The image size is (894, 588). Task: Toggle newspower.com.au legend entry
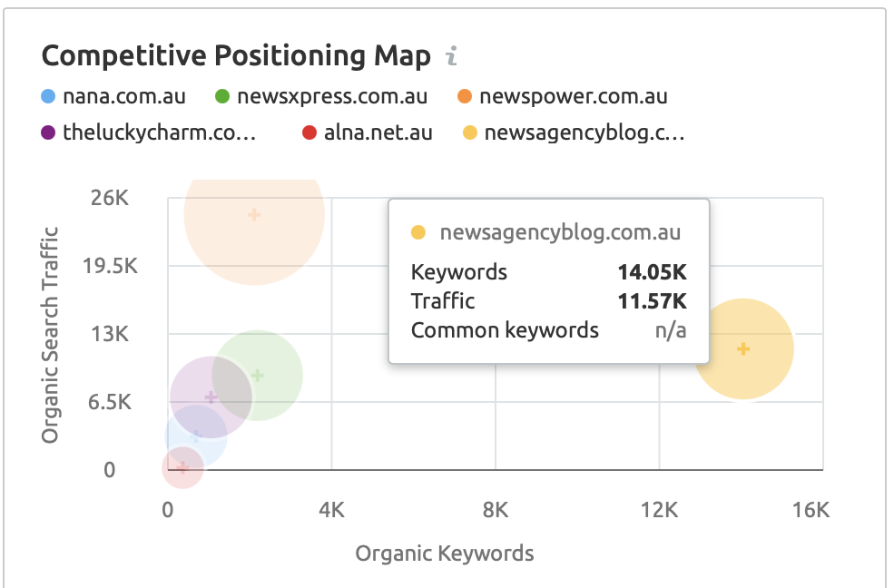tap(573, 96)
